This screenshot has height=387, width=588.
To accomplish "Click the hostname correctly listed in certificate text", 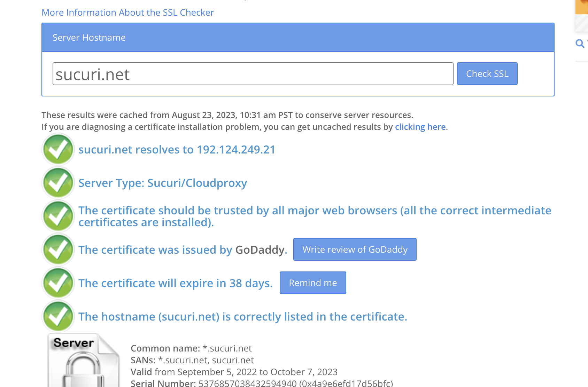I will pos(243,317).
